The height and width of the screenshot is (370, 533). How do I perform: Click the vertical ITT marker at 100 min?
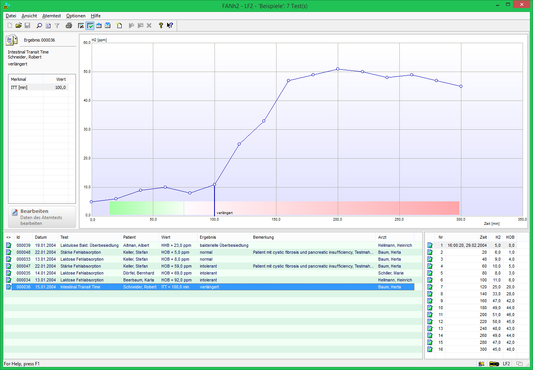pos(214,200)
